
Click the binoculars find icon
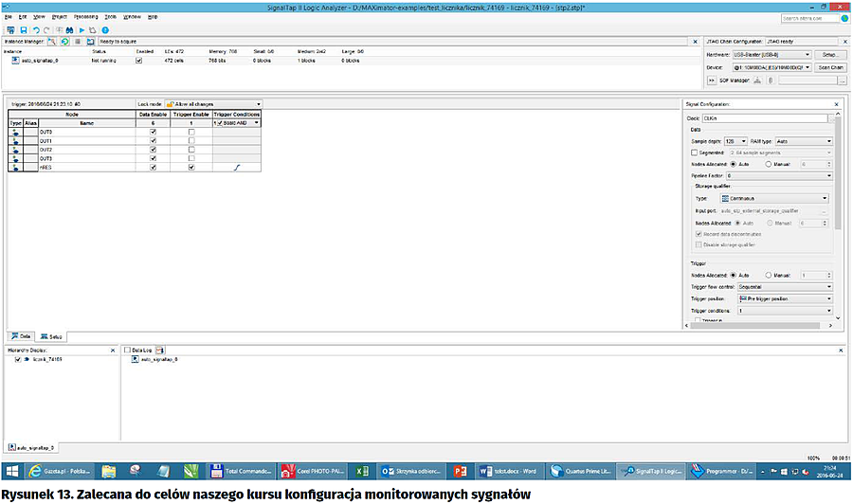click(70, 30)
